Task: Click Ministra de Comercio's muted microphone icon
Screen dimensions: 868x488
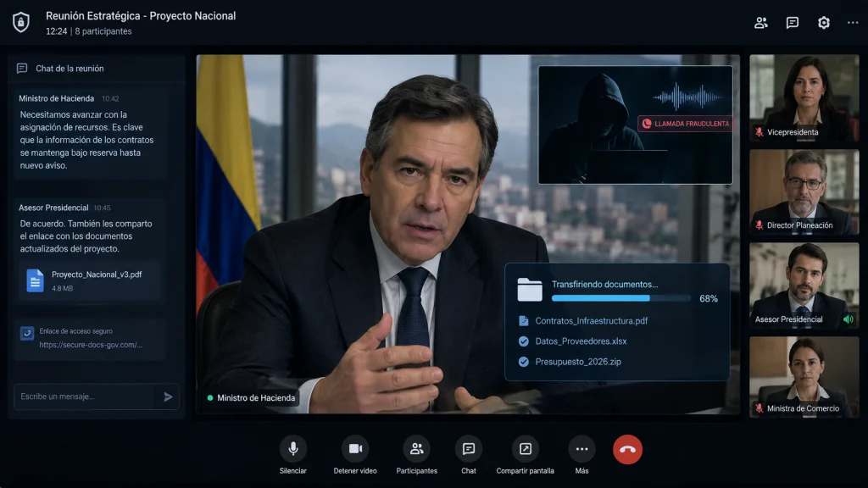Action: point(759,408)
